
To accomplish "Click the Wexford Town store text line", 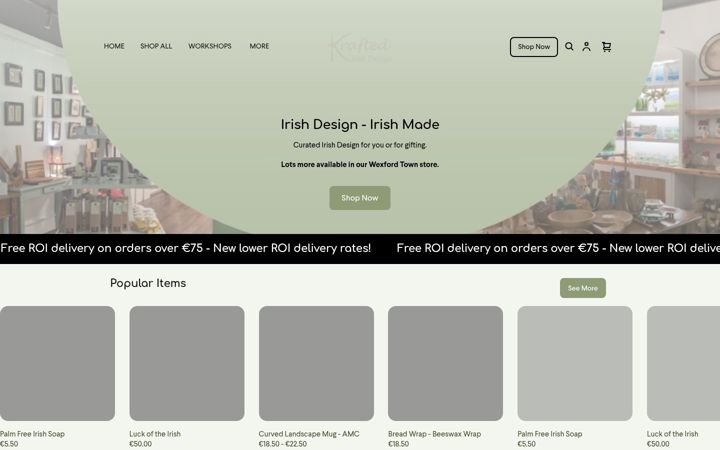I will (x=360, y=164).
